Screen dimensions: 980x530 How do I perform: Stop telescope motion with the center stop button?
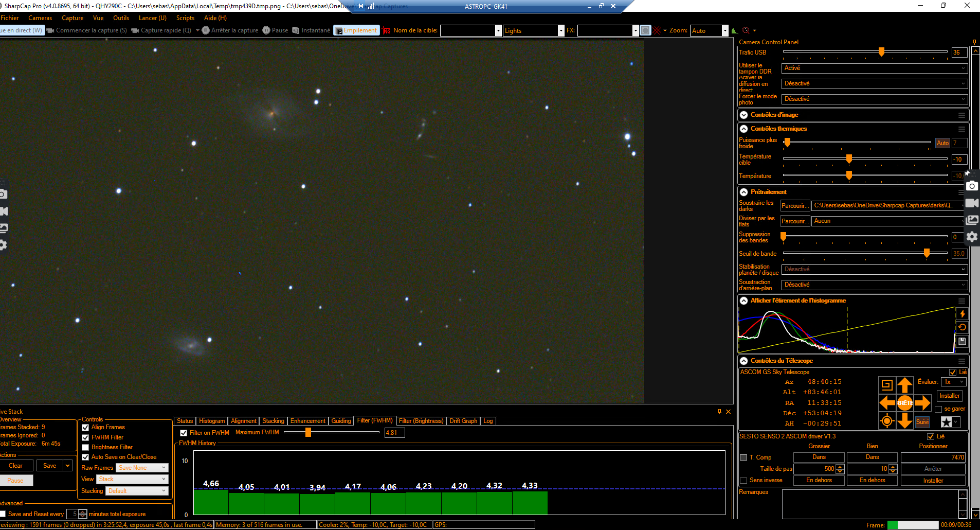(x=905, y=402)
